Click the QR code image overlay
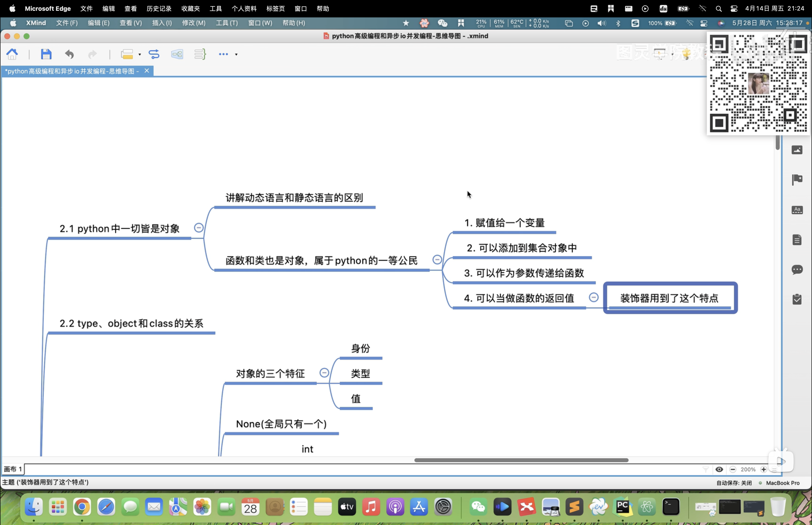The image size is (812, 525). [x=758, y=83]
